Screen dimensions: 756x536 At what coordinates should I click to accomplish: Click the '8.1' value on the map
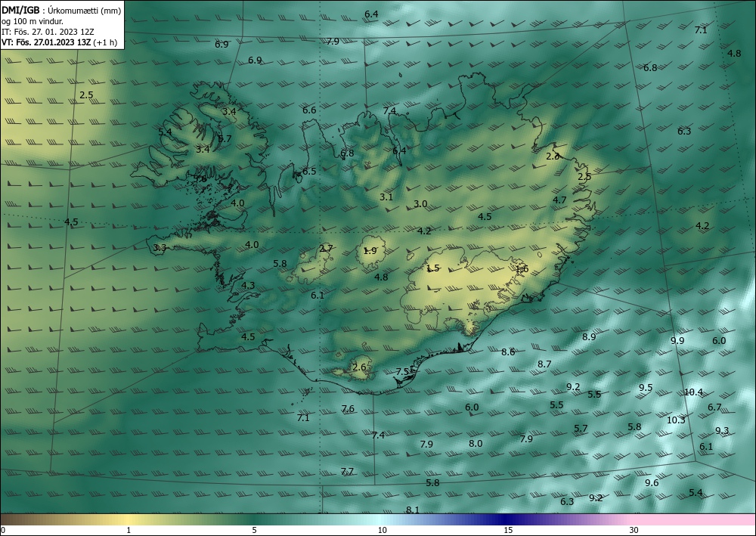click(413, 510)
